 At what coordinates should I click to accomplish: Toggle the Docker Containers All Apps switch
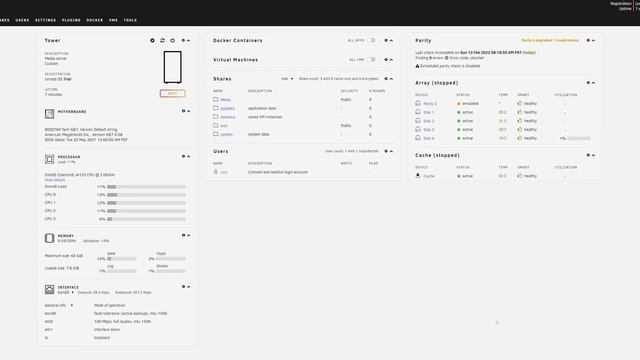pyautogui.click(x=371, y=40)
